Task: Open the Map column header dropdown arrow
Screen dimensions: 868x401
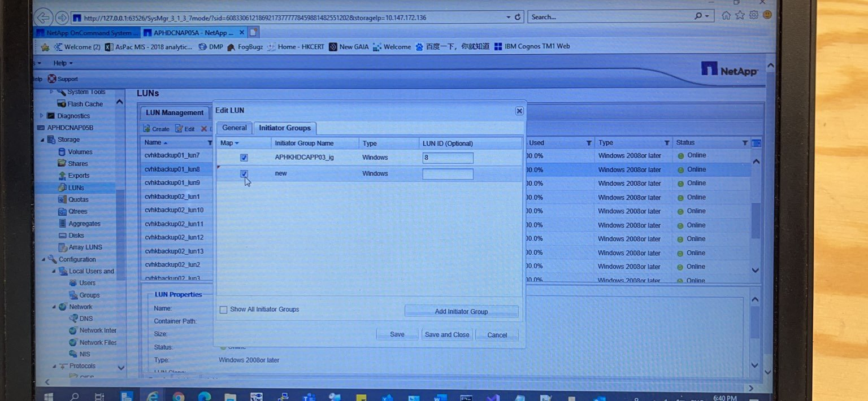Action: click(x=237, y=143)
